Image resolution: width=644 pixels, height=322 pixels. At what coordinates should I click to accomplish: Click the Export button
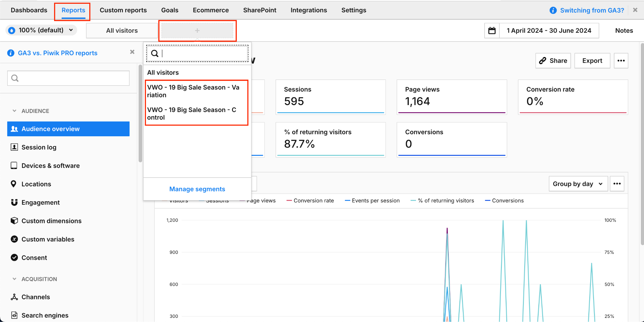[x=592, y=61]
